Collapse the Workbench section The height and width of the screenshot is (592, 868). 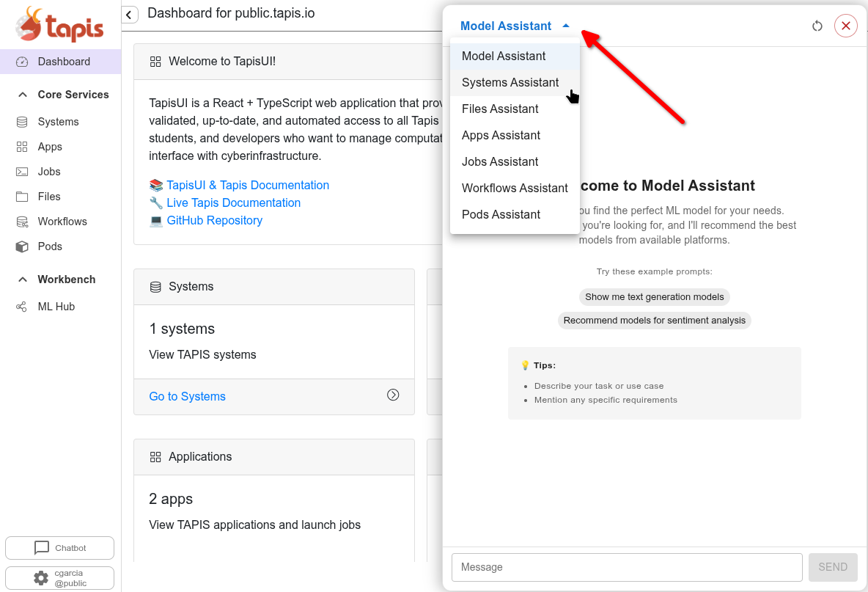point(22,279)
